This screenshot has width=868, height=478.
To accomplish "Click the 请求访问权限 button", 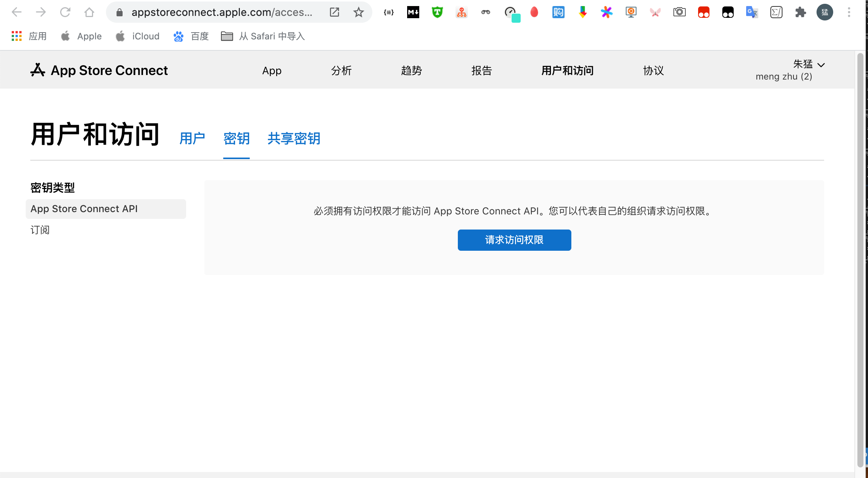I will [x=514, y=240].
